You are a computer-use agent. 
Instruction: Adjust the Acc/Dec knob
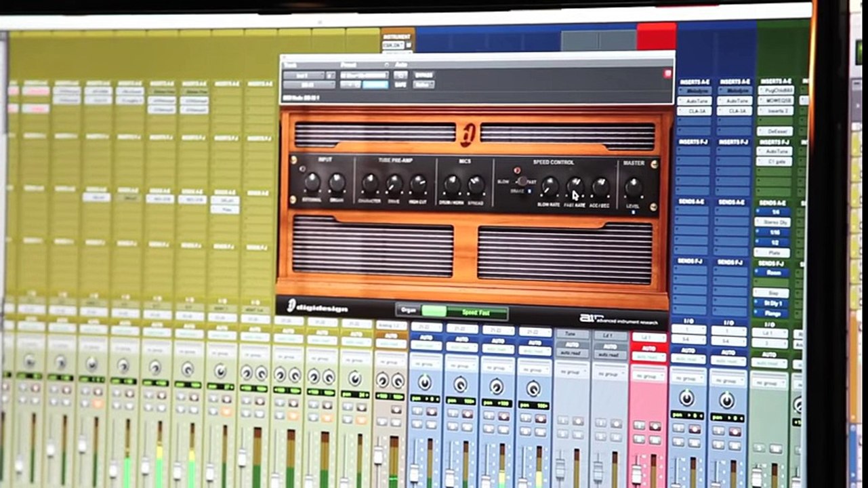600,187
